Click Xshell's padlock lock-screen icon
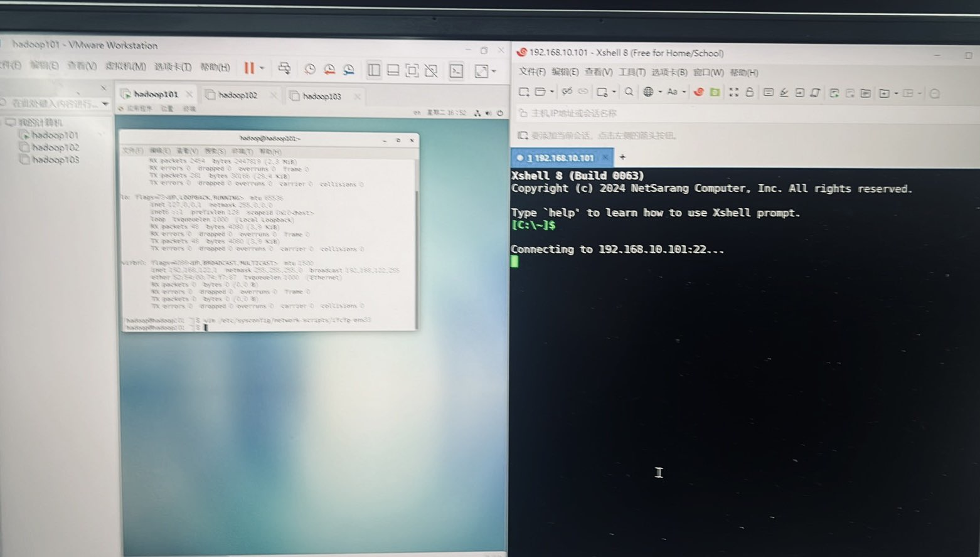Image resolution: width=980 pixels, height=557 pixels. click(x=749, y=92)
